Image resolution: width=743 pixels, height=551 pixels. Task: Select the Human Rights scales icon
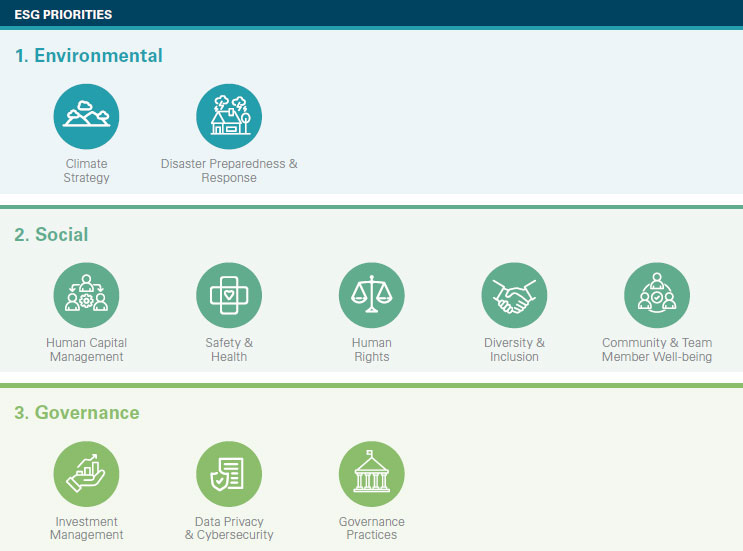372,295
